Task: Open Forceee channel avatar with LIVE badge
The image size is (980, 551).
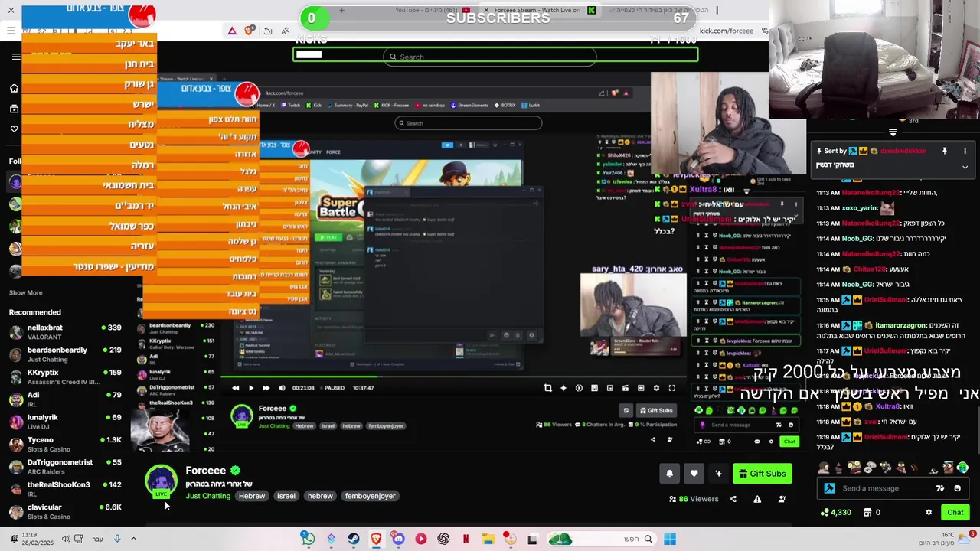Action: 161,481
